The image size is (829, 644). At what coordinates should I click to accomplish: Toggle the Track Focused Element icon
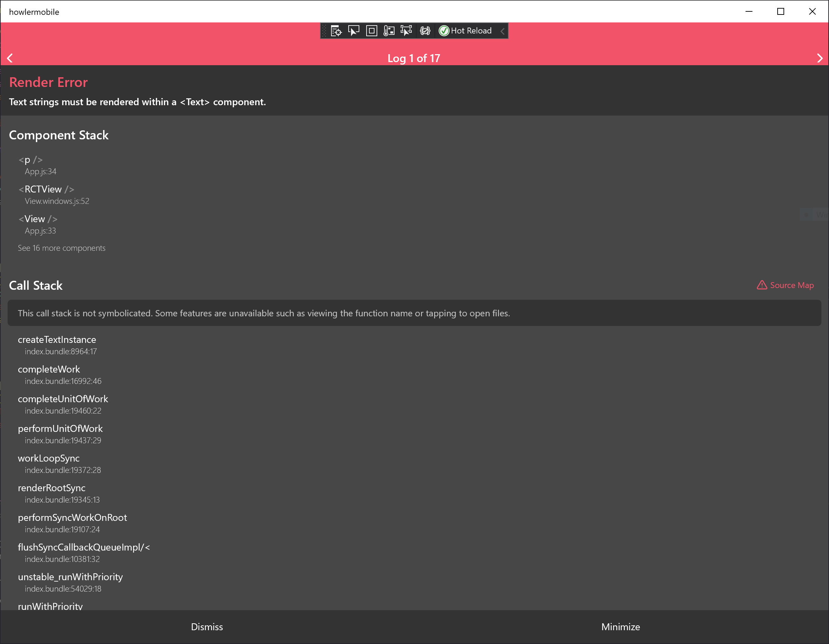click(x=406, y=31)
